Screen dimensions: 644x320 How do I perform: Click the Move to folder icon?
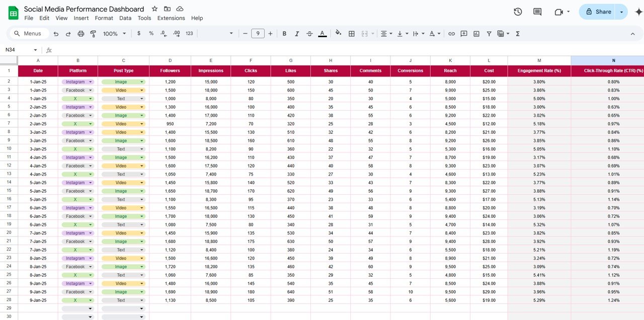(x=167, y=9)
